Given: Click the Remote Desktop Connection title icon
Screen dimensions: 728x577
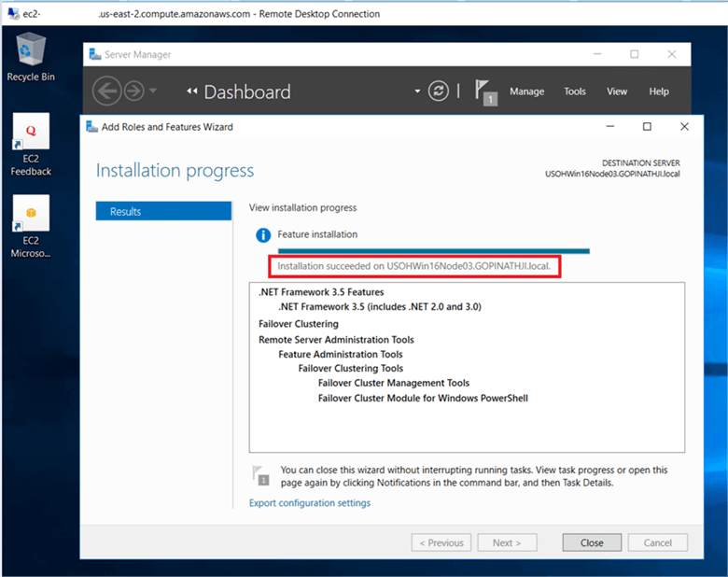Looking at the screenshot, I should 14,14.
